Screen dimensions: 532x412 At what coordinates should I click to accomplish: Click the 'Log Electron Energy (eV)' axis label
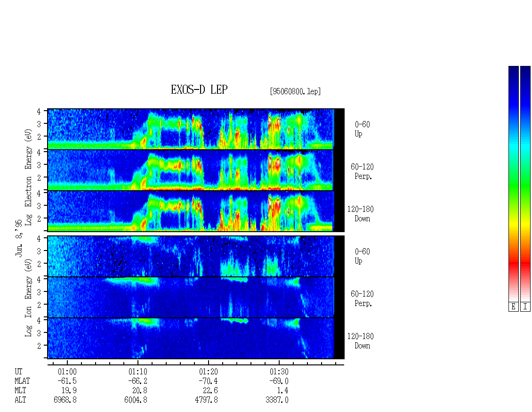tap(28, 177)
